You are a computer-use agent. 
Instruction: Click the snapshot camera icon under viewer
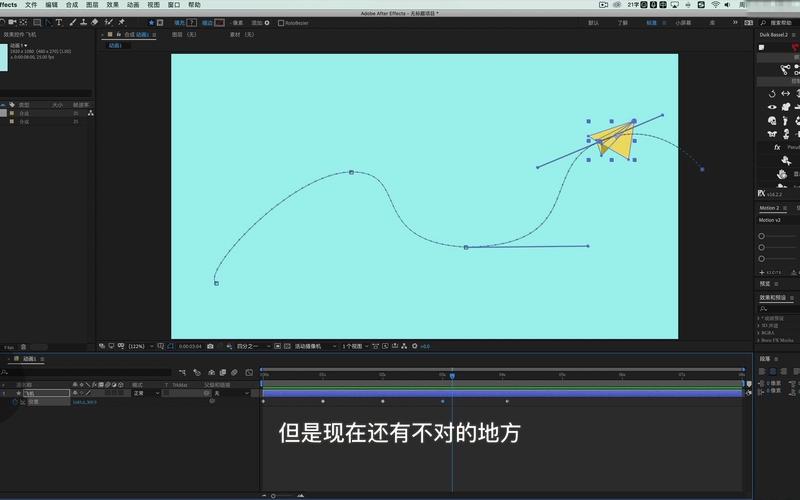[x=210, y=346]
